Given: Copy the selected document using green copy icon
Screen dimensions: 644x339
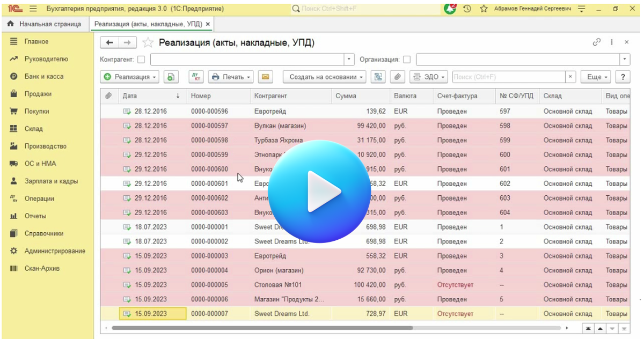Looking at the screenshot, I should click(171, 77).
